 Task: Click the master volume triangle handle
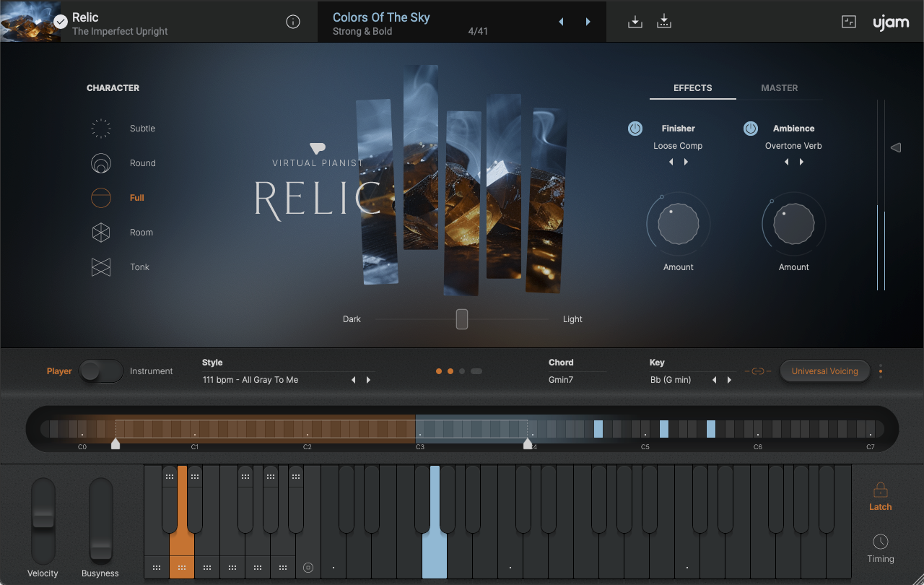click(x=896, y=147)
